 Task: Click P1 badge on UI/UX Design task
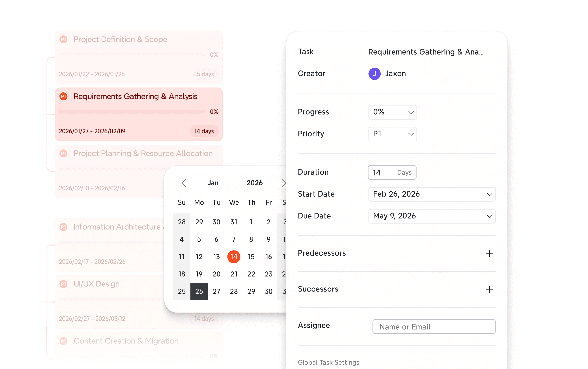pyautogui.click(x=64, y=284)
